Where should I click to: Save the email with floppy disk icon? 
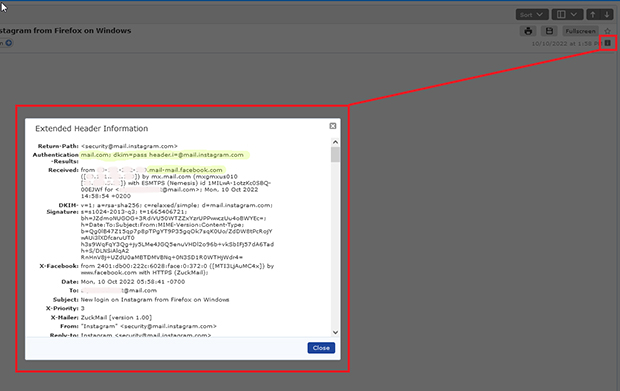coord(549,31)
